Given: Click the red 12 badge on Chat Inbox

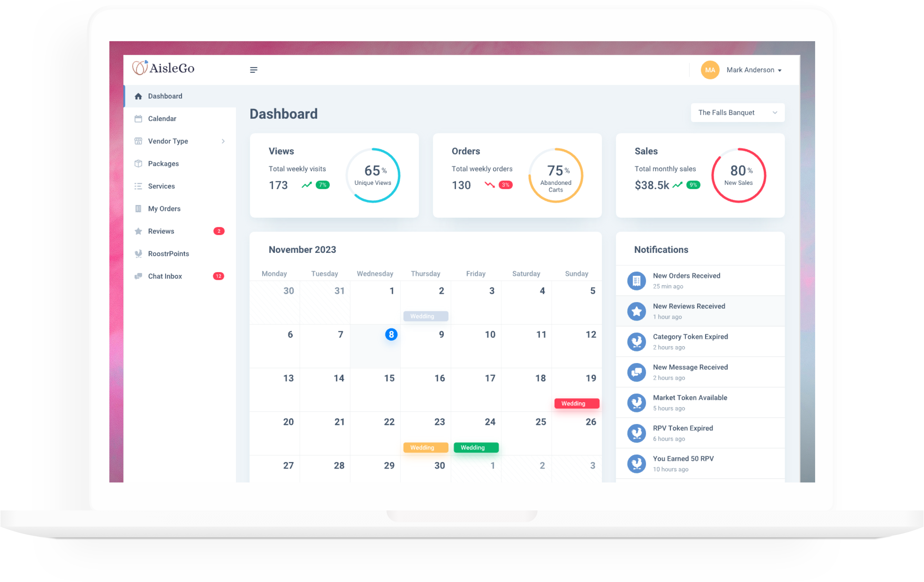Looking at the screenshot, I should [x=218, y=276].
